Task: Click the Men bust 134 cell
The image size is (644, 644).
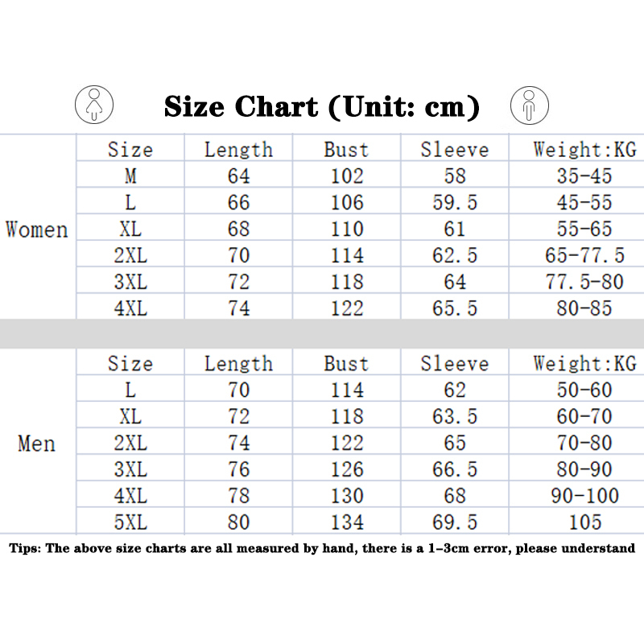Action: tap(346, 522)
